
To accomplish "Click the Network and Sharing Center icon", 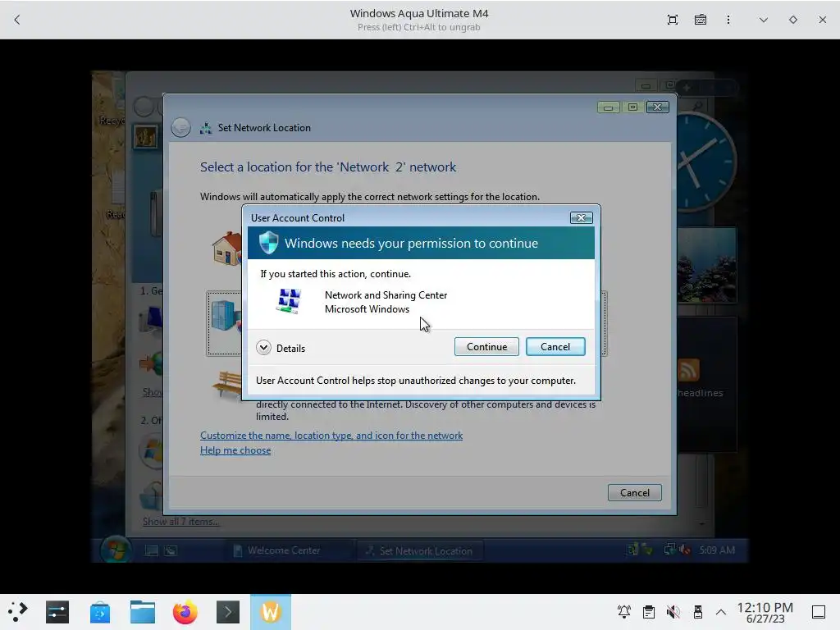I will pyautogui.click(x=289, y=301).
